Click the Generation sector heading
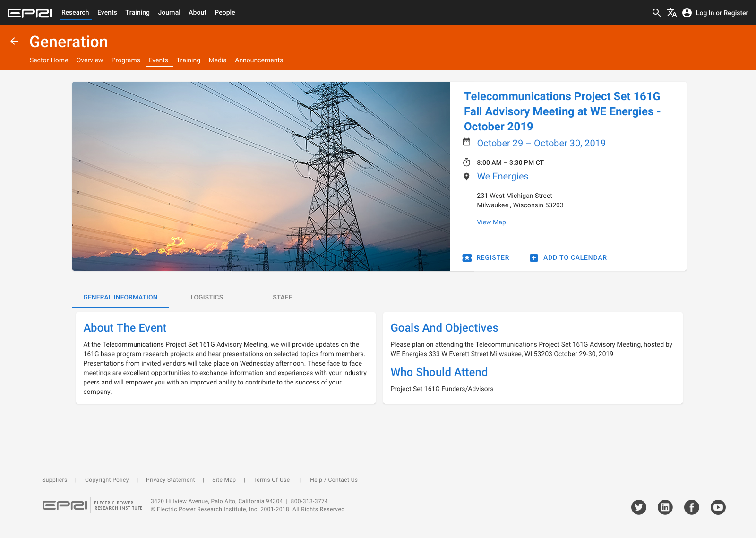756x538 pixels. click(x=69, y=42)
